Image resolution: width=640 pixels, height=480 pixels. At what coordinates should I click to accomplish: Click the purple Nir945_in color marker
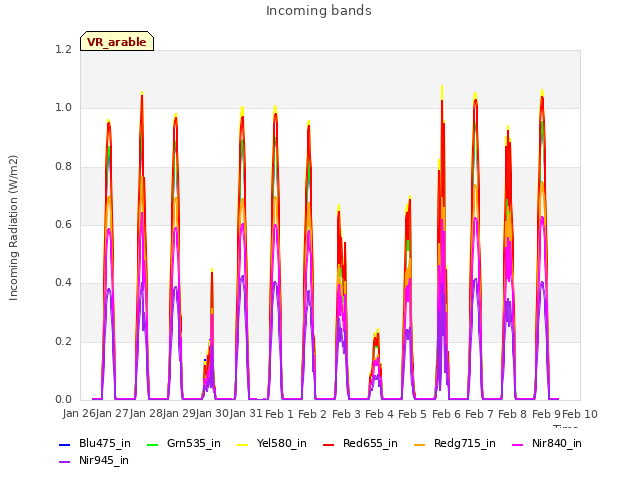(x=65, y=462)
